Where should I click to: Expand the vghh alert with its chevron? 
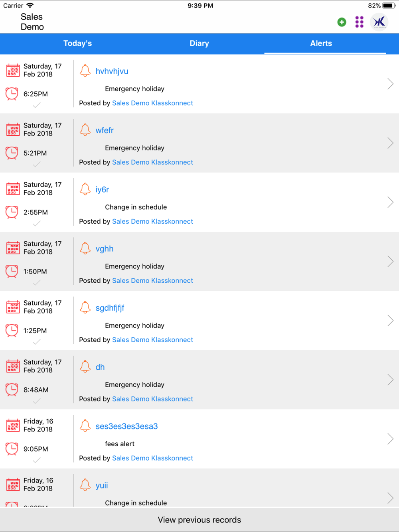click(390, 261)
